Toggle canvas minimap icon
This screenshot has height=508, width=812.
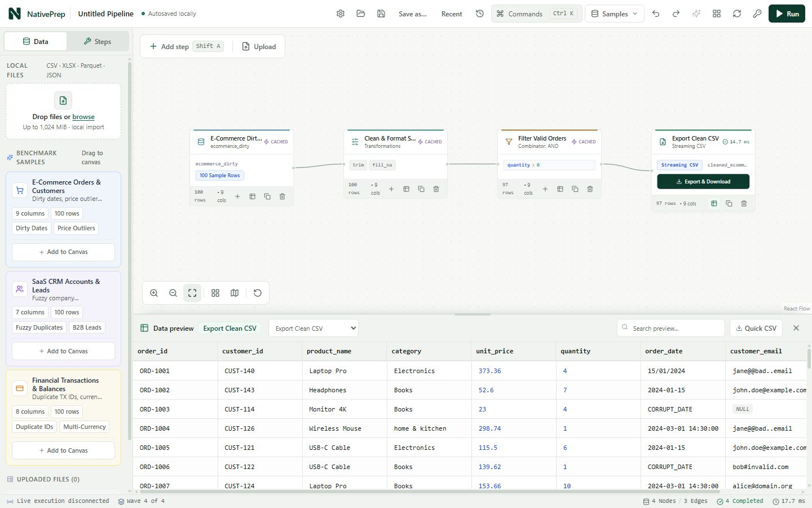pos(235,293)
